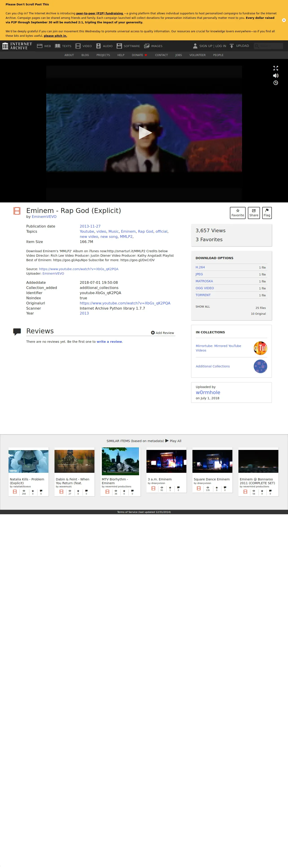Open the Contact subnav link
Viewport: 288px width, 868px height.
pyautogui.click(x=161, y=55)
